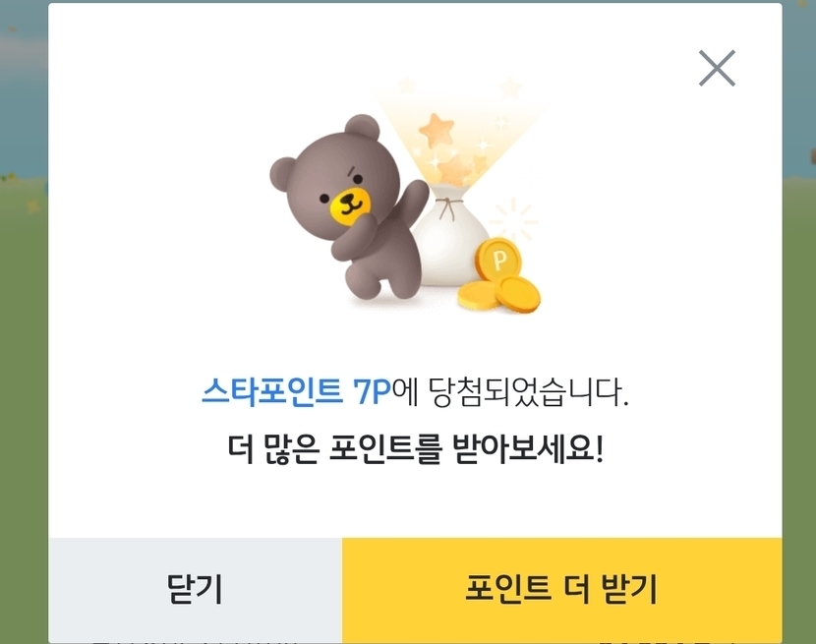Tap the bear's yellow snout
Viewport: 816px width, 644px height.
[351, 205]
